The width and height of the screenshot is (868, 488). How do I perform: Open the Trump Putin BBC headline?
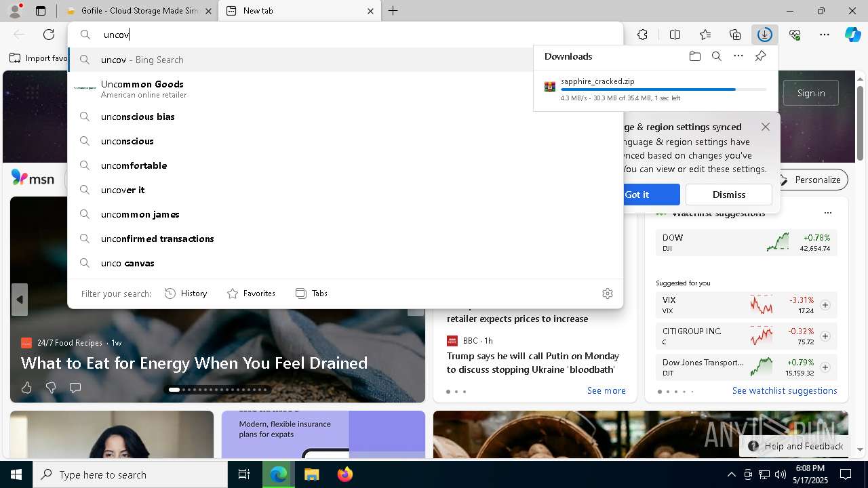[533, 363]
